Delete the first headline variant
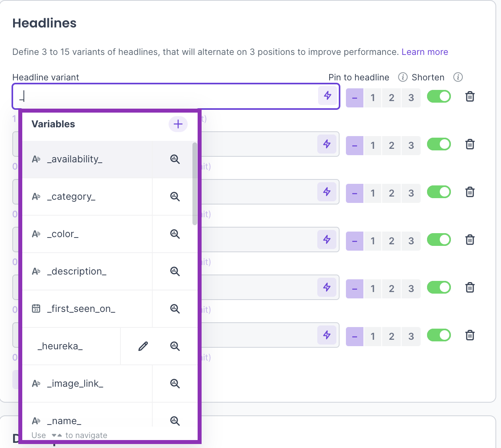 (470, 97)
